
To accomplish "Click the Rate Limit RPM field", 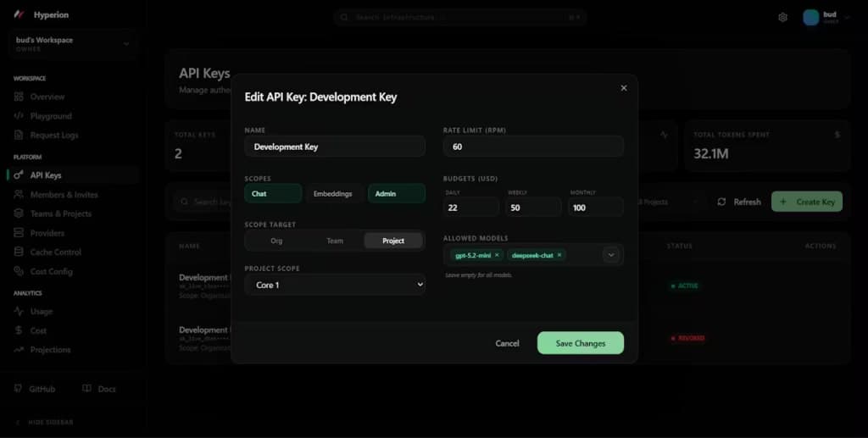I will click(x=533, y=147).
